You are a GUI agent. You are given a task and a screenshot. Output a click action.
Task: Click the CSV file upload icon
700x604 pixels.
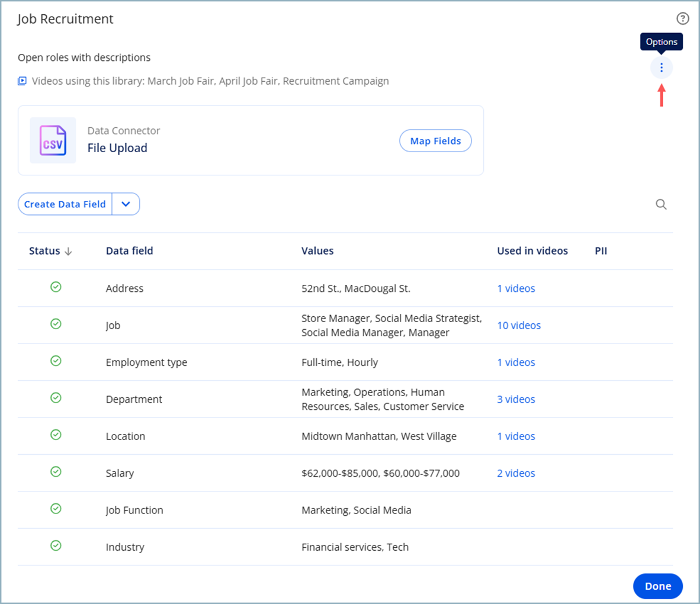tap(53, 140)
